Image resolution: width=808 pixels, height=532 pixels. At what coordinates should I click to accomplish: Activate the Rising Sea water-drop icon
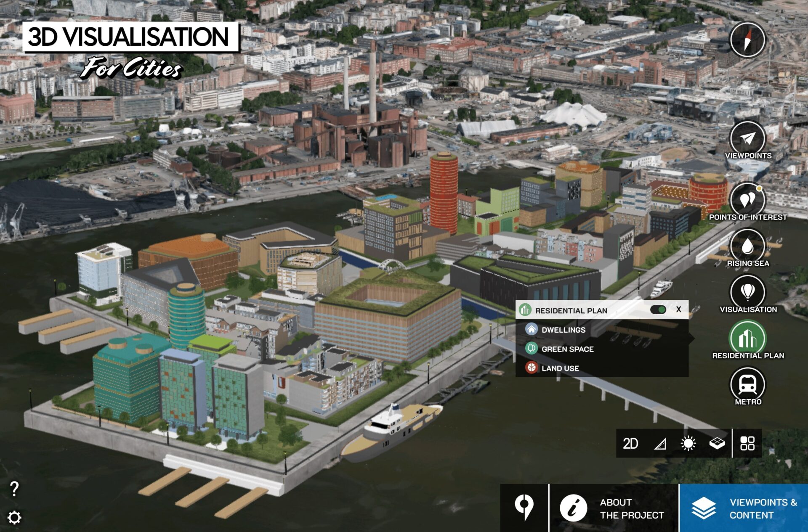[747, 246]
